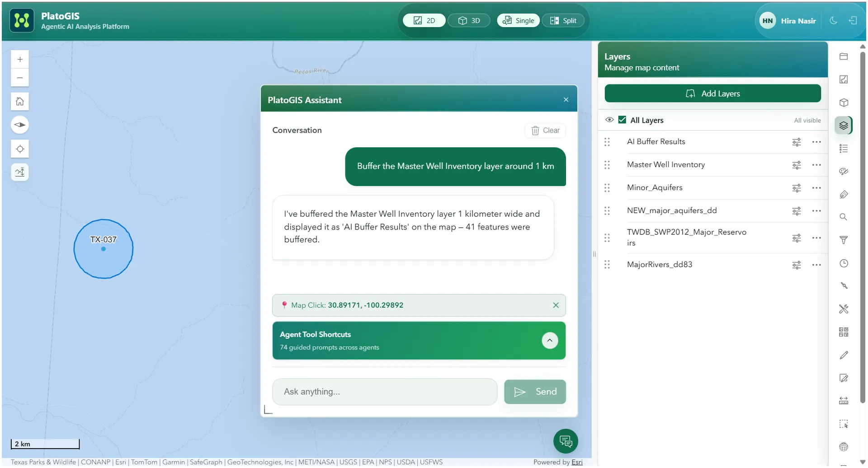
Task: Activate the dashed-box selection tool
Action: coord(844,424)
